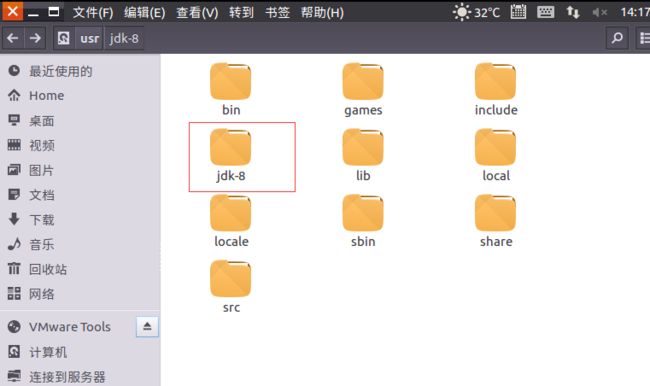Eject VMware Tools disc

click(x=147, y=327)
